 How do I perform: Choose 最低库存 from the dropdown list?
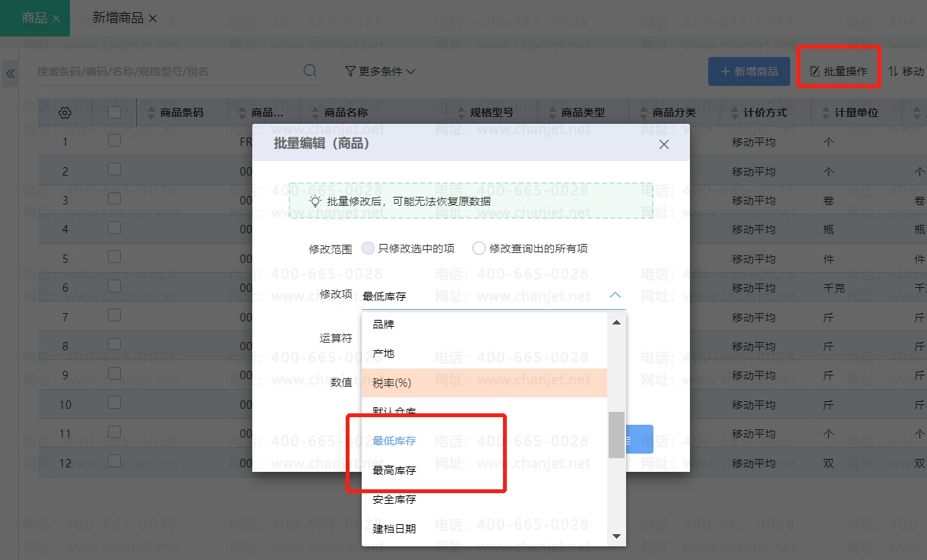coord(484,441)
